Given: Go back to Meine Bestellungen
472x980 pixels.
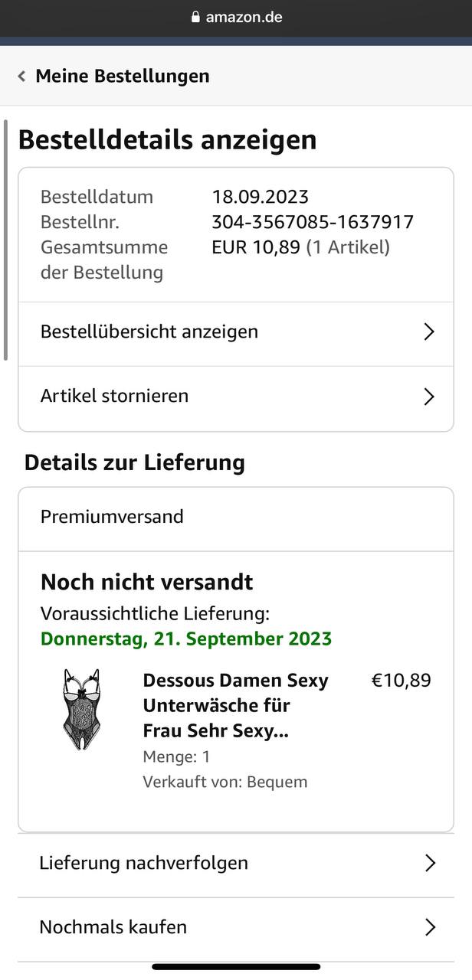Looking at the screenshot, I should coord(122,76).
